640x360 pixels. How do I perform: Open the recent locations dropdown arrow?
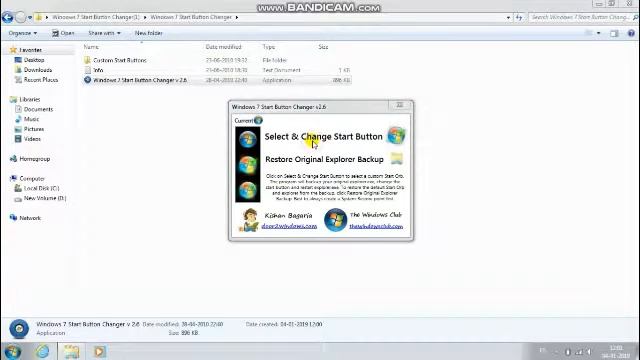tap(30, 18)
